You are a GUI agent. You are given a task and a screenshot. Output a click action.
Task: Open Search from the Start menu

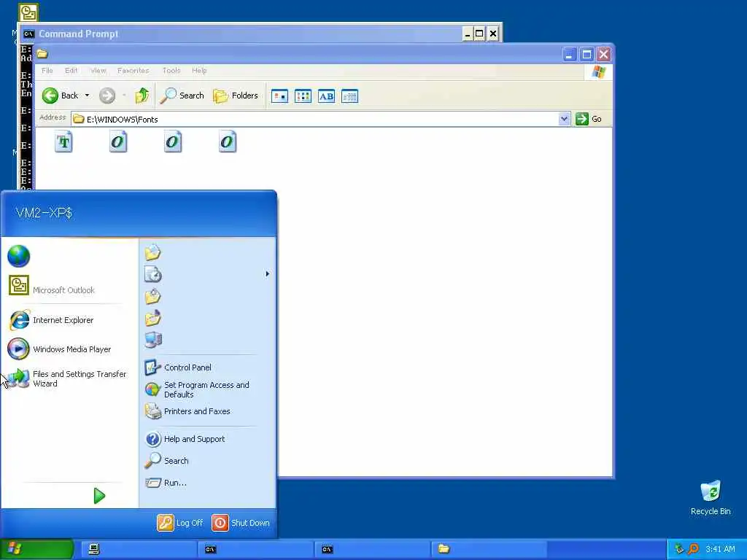tap(167, 461)
